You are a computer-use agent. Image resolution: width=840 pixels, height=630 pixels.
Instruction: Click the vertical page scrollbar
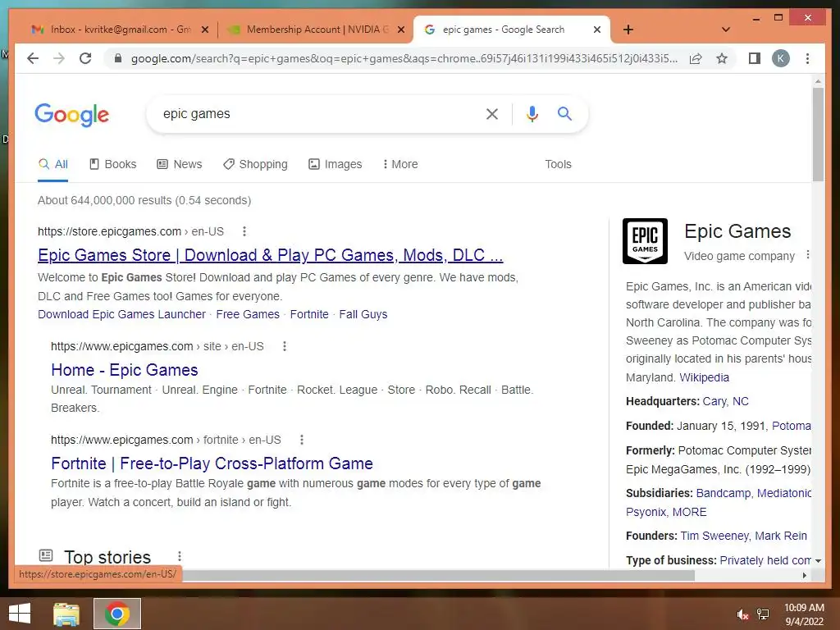pyautogui.click(x=818, y=134)
